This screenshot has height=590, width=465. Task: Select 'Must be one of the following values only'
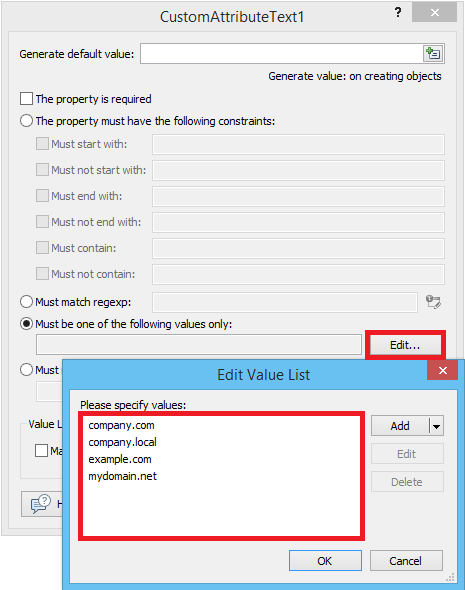pos(26,324)
